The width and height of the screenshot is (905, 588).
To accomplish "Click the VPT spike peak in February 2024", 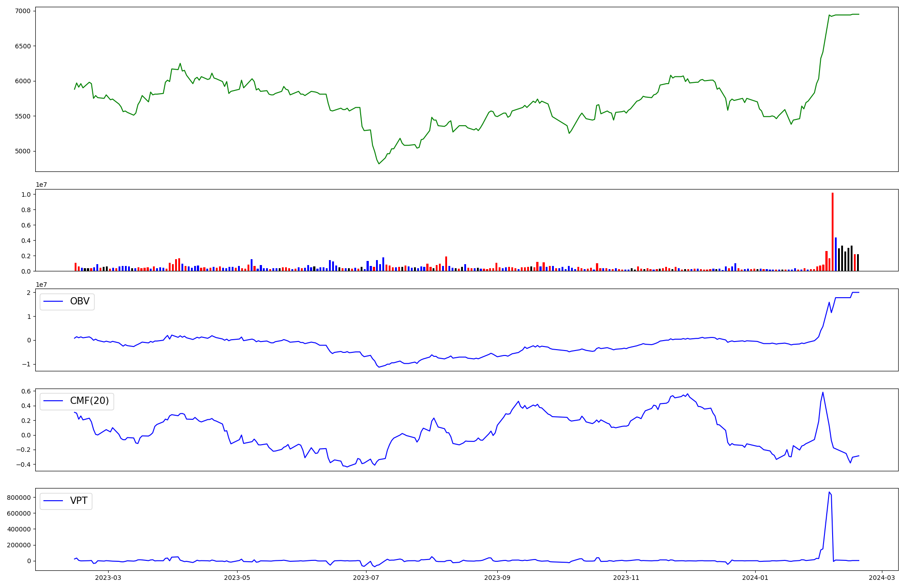I will 829,492.
